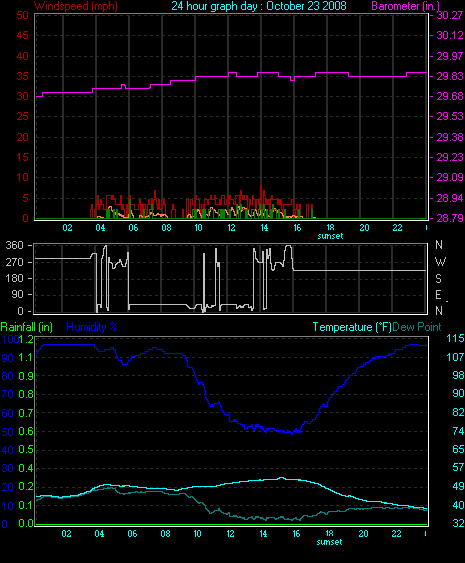Click the sunset marker under the windspeed graph

(330, 236)
